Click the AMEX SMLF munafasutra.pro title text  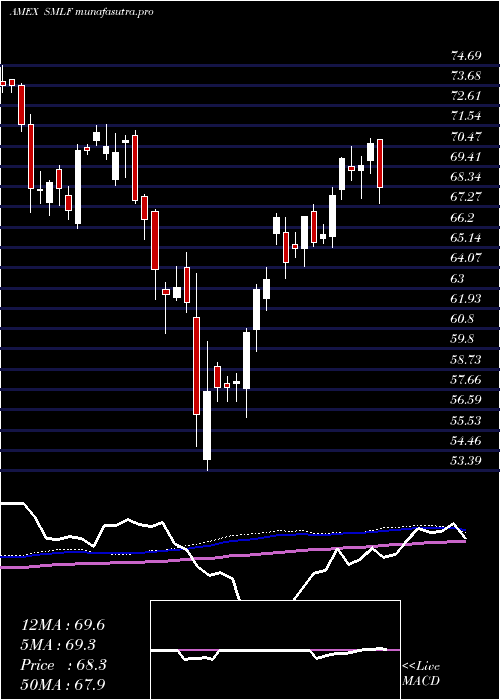(81, 12)
